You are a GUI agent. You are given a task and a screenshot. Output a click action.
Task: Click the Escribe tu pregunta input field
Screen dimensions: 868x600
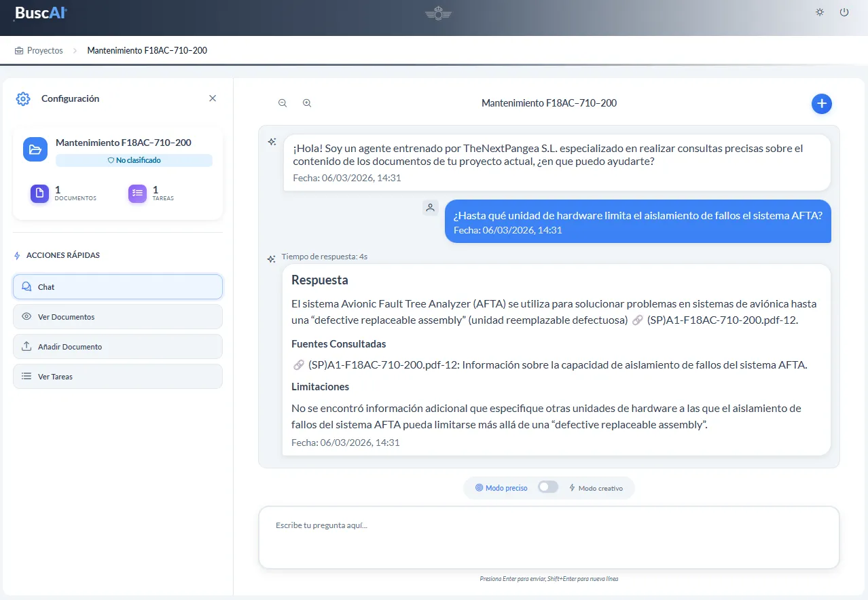[x=547, y=536]
